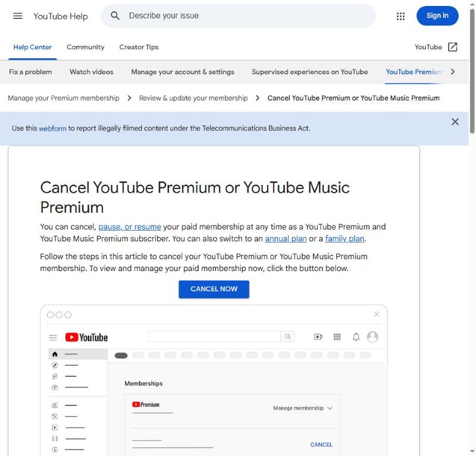Open the annual plan link
476x456 pixels.
[286, 239]
